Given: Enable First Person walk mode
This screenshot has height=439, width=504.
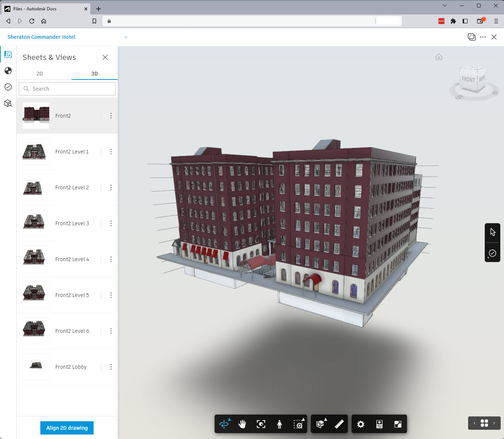Looking at the screenshot, I should click(279, 424).
